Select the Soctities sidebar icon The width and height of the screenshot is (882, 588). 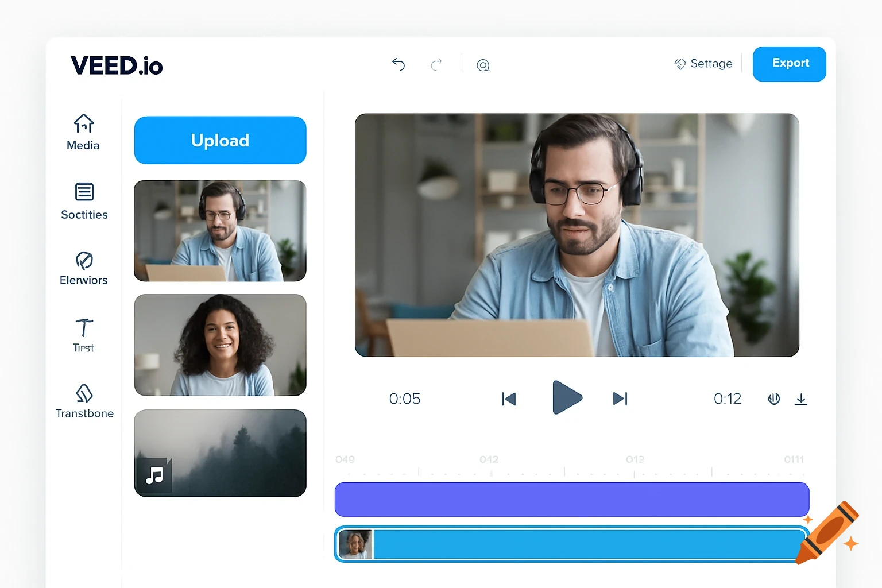coord(84,201)
